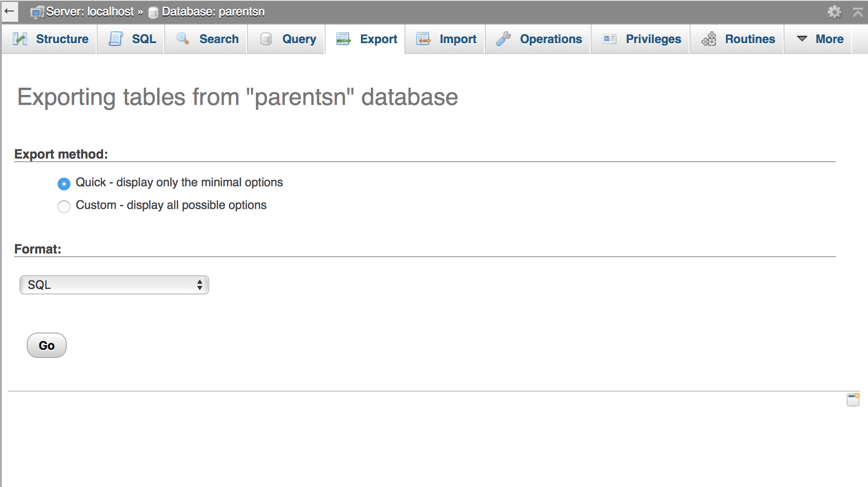Image resolution: width=868 pixels, height=487 pixels.
Task: Click the Routines gears icon
Action: pyautogui.click(x=709, y=39)
